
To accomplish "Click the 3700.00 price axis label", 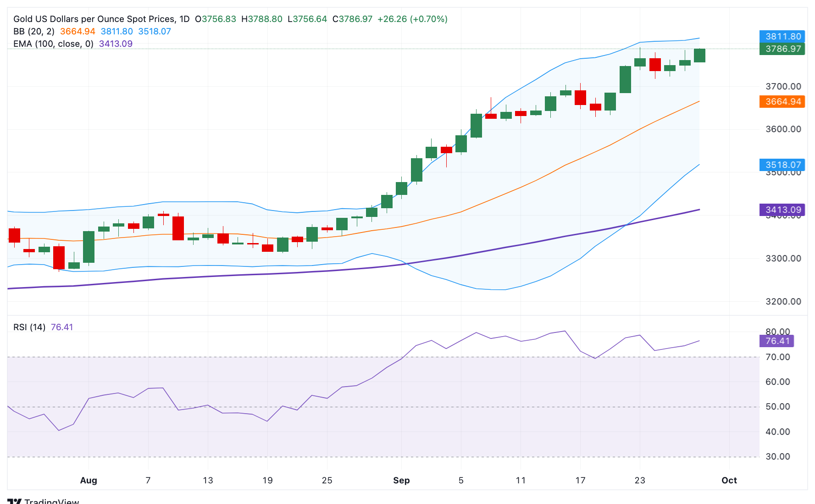I will tap(783, 86).
